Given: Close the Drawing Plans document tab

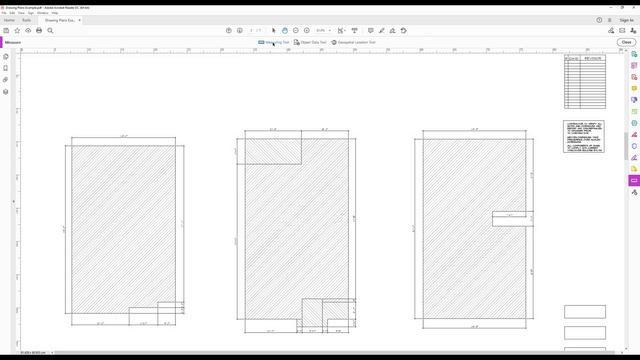Looking at the screenshot, I should pos(79,20).
